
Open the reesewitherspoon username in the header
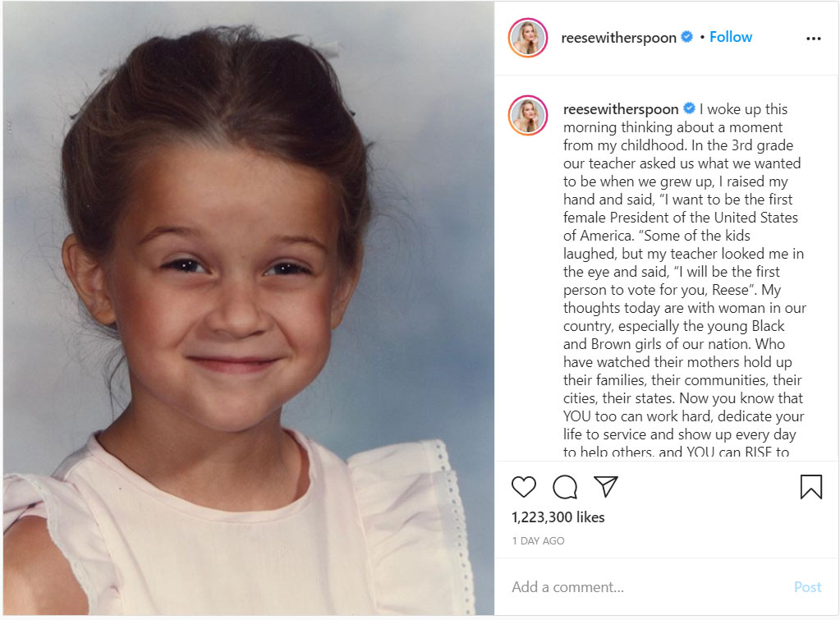(618, 38)
